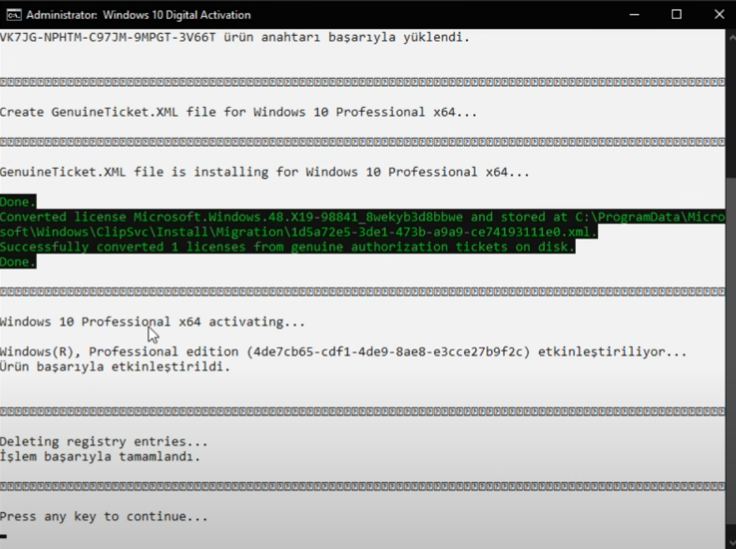Click the first green 'Done.' line
Viewport: 736px width, 549px height.
18,202
